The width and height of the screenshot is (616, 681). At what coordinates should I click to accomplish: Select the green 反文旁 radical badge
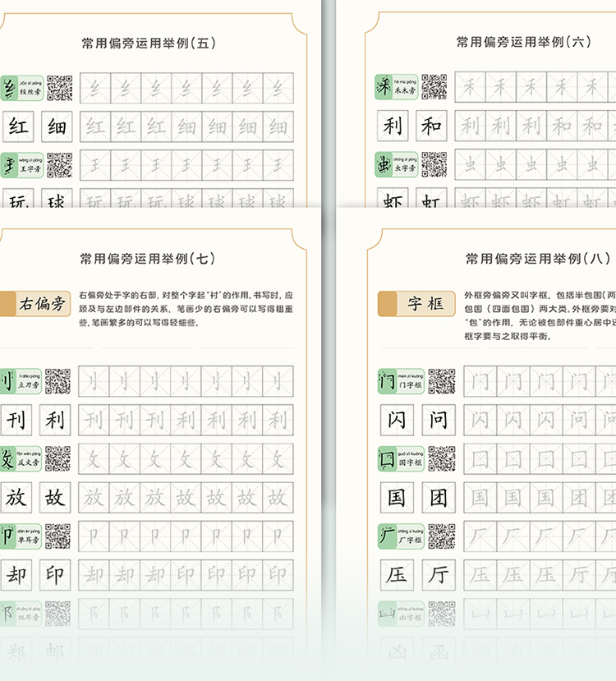21,458
